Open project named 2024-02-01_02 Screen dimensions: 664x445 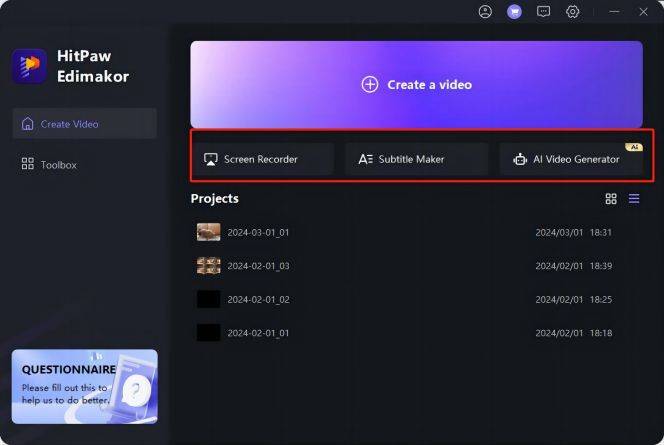pyautogui.click(x=258, y=299)
